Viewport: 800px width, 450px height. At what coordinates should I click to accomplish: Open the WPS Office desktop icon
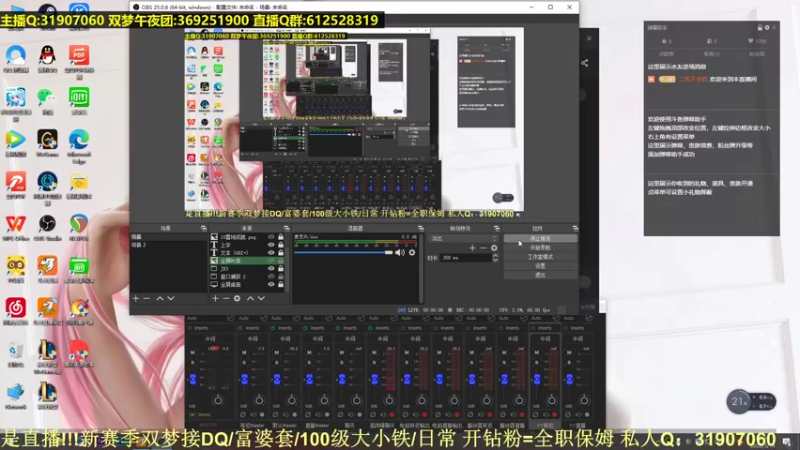tap(16, 223)
